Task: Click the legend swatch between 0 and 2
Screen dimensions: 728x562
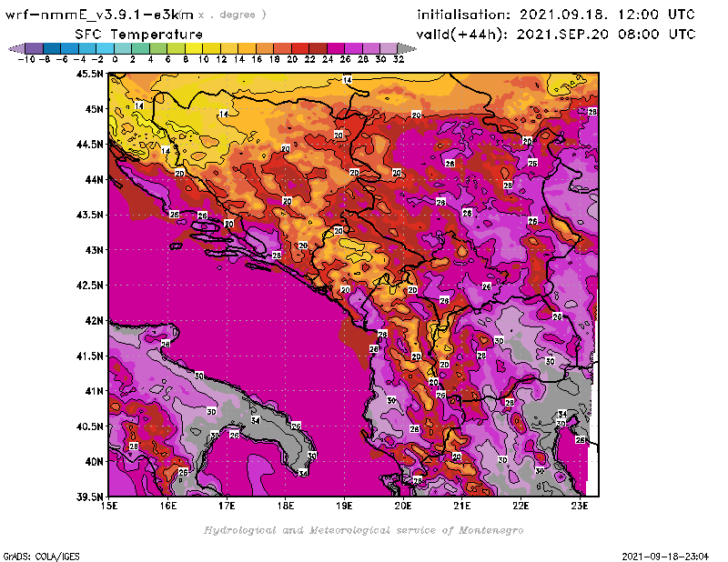Action: click(123, 48)
